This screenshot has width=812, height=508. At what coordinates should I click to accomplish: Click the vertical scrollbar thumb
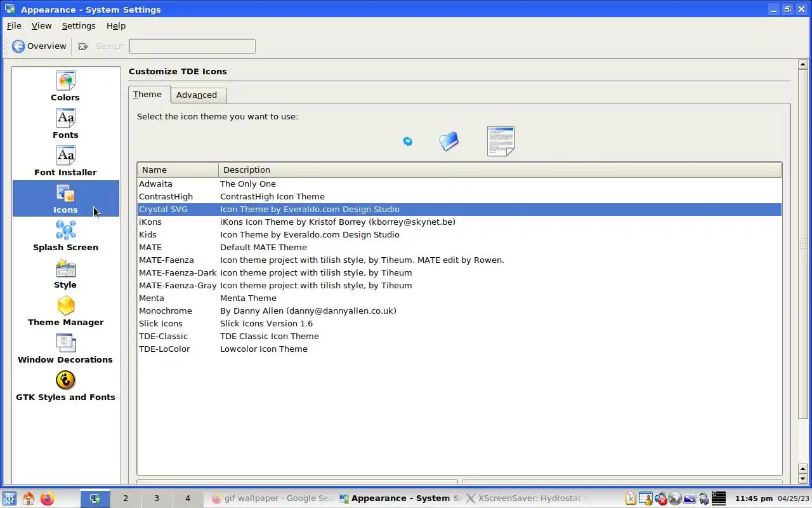[802, 244]
